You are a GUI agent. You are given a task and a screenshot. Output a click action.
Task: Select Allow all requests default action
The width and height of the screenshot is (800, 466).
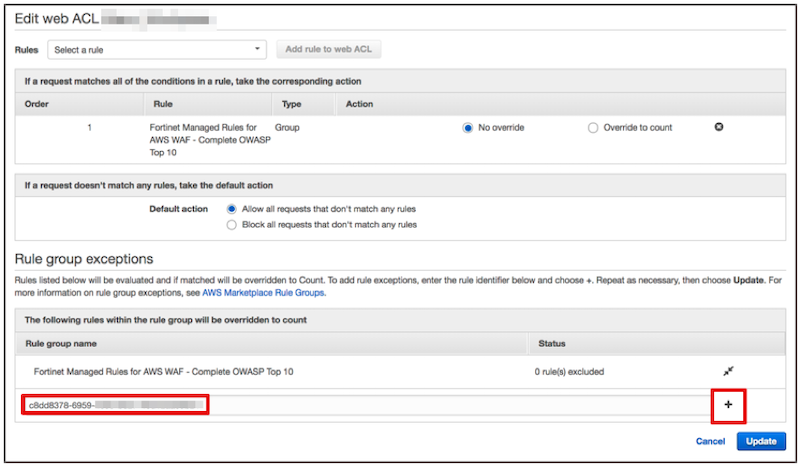click(x=232, y=209)
